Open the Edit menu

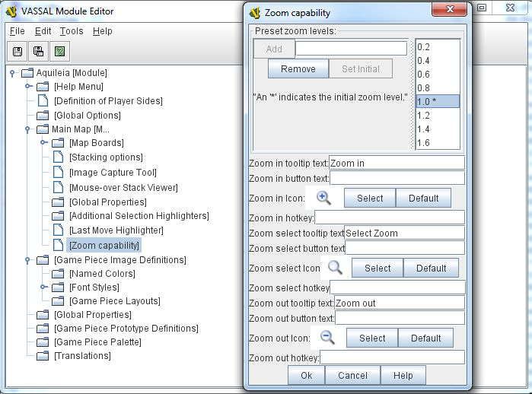click(x=43, y=31)
